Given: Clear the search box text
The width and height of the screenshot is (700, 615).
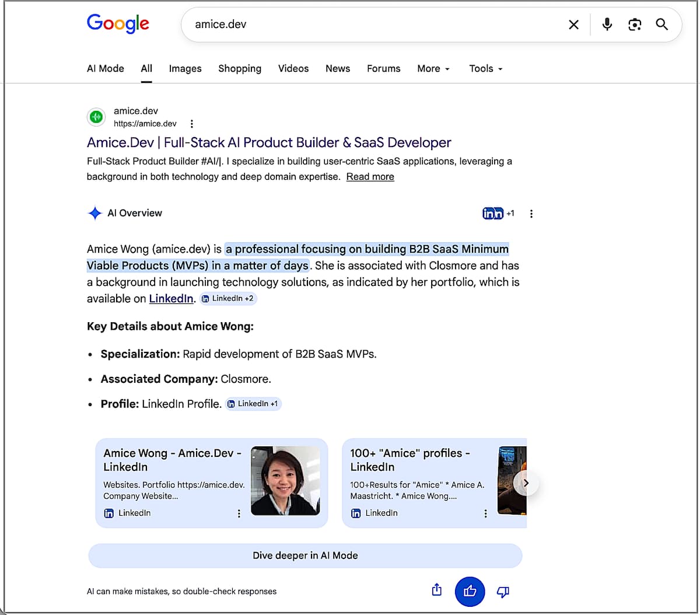Looking at the screenshot, I should coord(573,25).
